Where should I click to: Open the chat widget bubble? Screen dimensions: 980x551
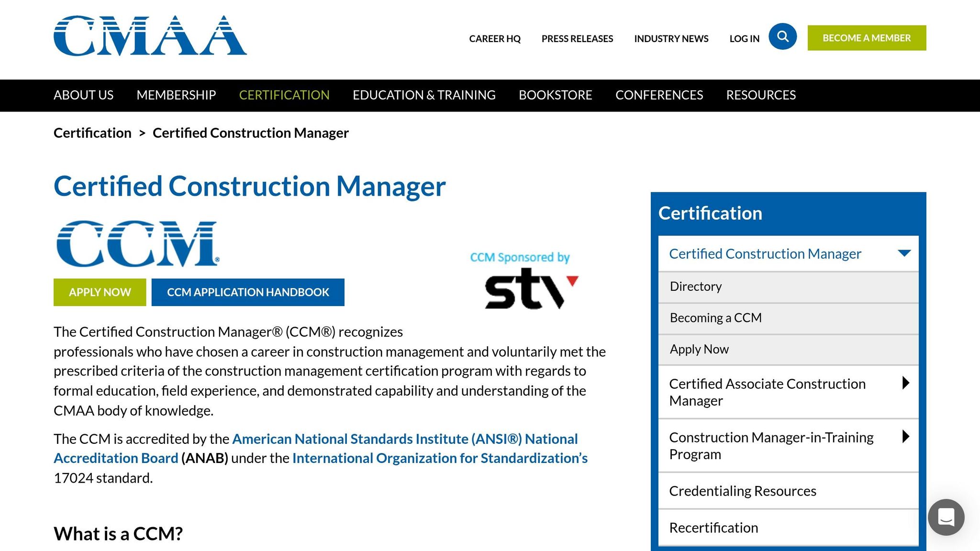coord(946,517)
